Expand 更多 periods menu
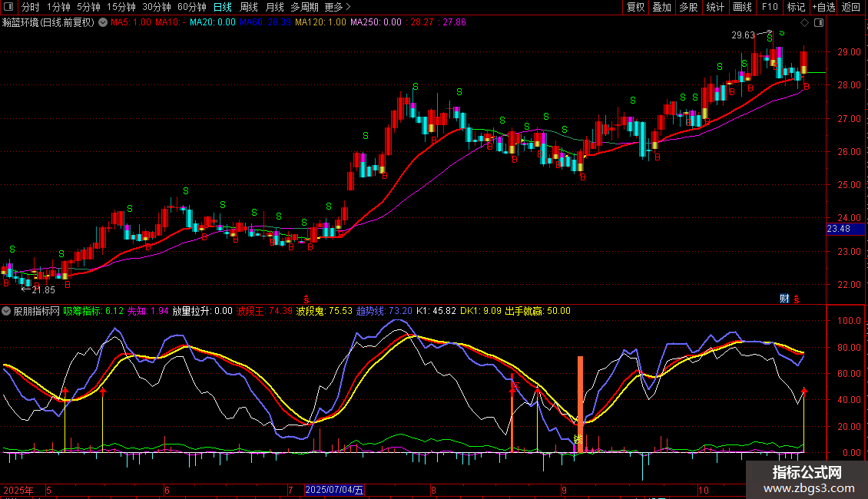Image resolution: width=868 pixels, height=499 pixels. coord(338,7)
